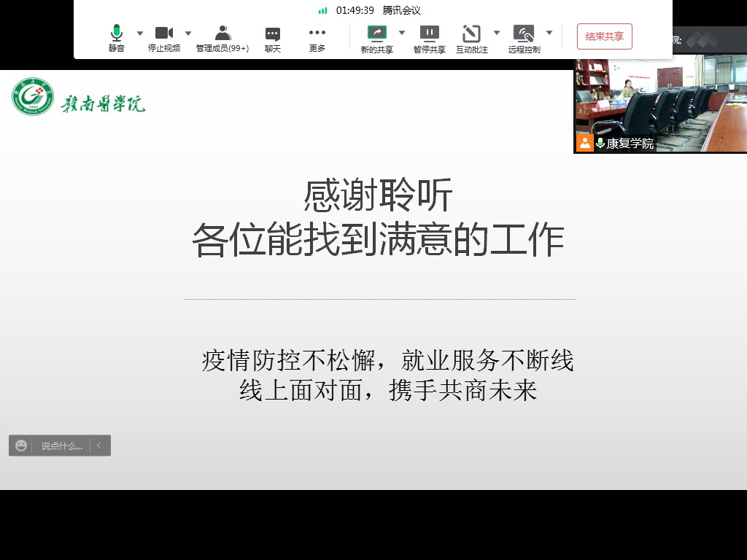
Task: Stop the camera with 停止视频
Action: (164, 38)
